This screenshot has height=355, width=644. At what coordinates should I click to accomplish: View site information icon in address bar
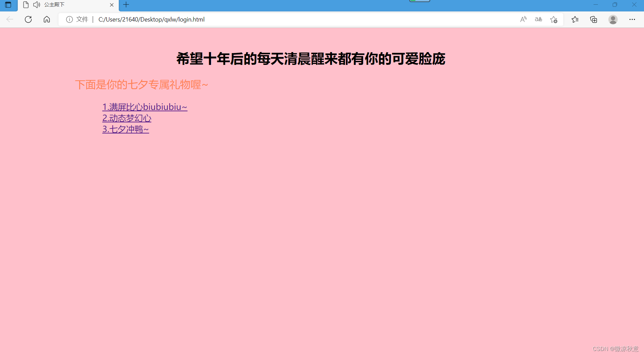pos(69,19)
